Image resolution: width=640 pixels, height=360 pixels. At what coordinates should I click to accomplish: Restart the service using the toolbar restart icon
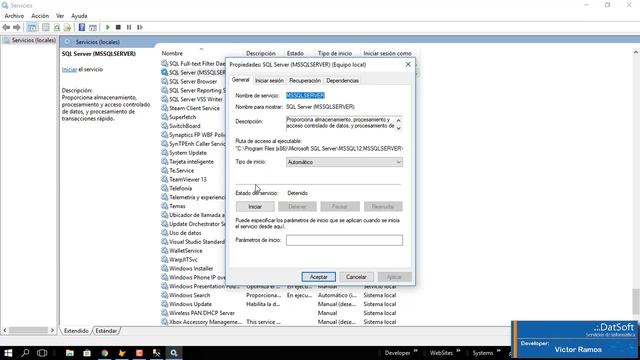click(140, 27)
